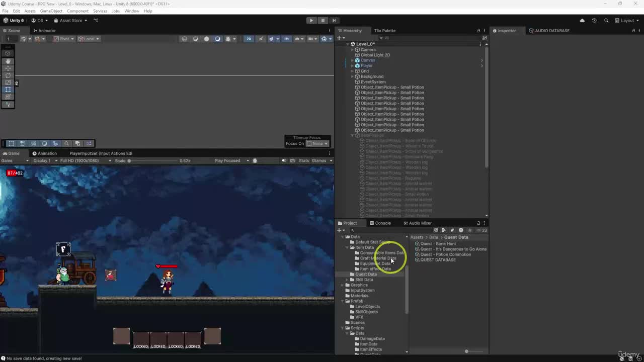
Task: Toggle Gizmos in the Game view
Action: (319, 161)
